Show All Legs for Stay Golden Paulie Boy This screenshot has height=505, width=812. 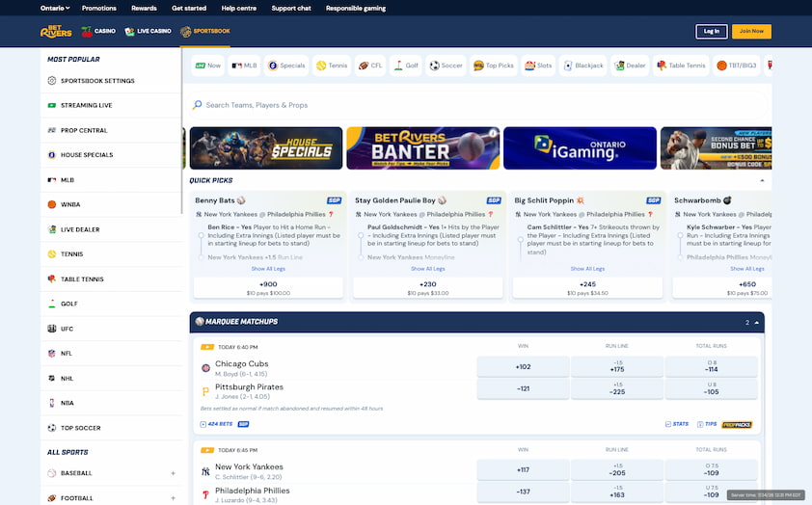(x=428, y=269)
